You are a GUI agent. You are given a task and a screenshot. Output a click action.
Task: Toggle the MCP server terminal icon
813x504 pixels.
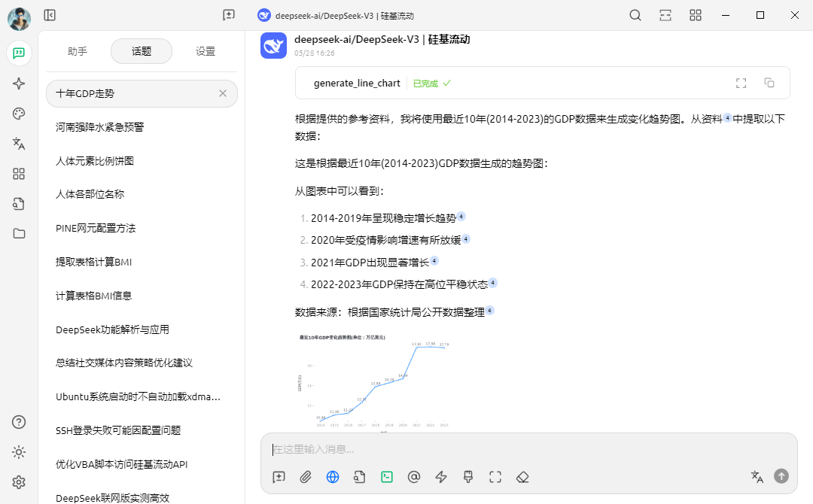[387, 477]
